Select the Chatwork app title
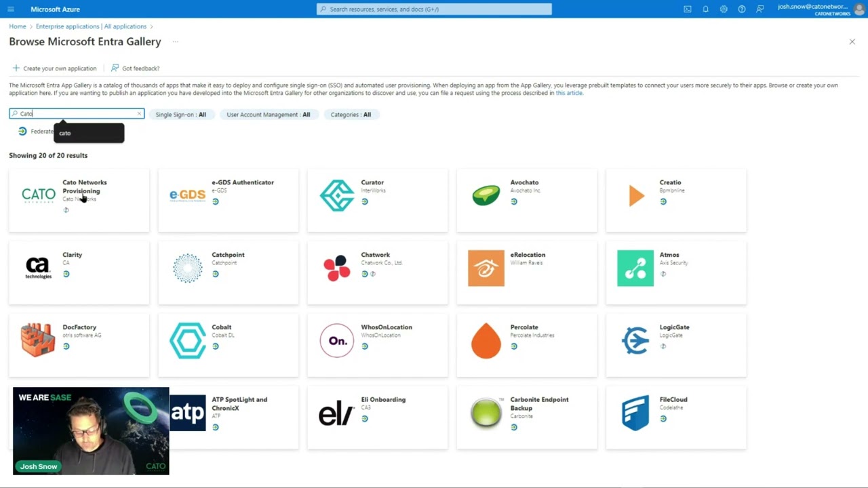Image resolution: width=868 pixels, height=488 pixels. (375, 255)
